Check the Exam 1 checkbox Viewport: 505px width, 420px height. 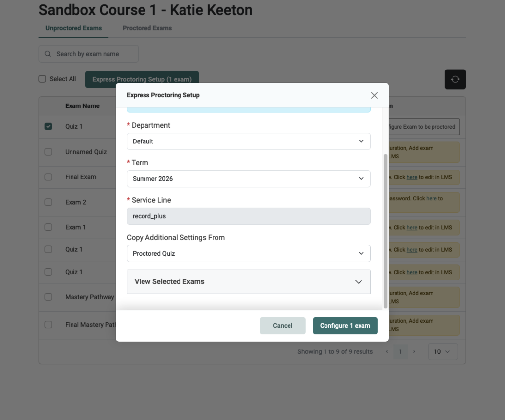(48, 227)
